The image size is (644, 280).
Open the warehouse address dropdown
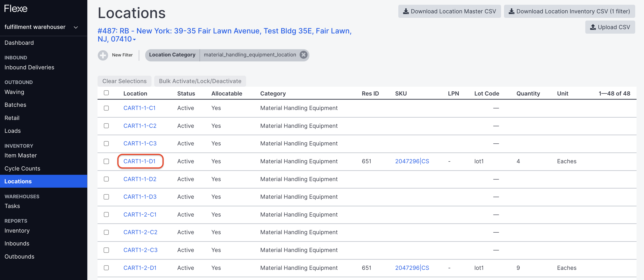[224, 35]
